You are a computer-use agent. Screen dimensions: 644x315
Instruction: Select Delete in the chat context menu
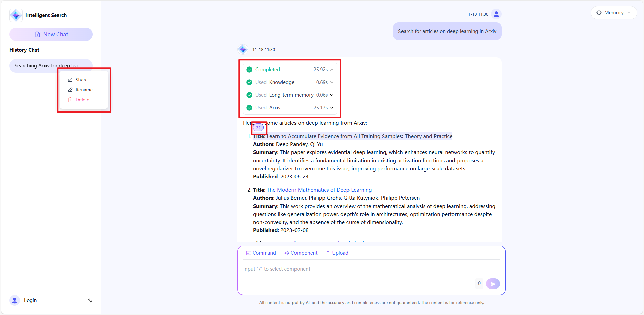(x=82, y=100)
